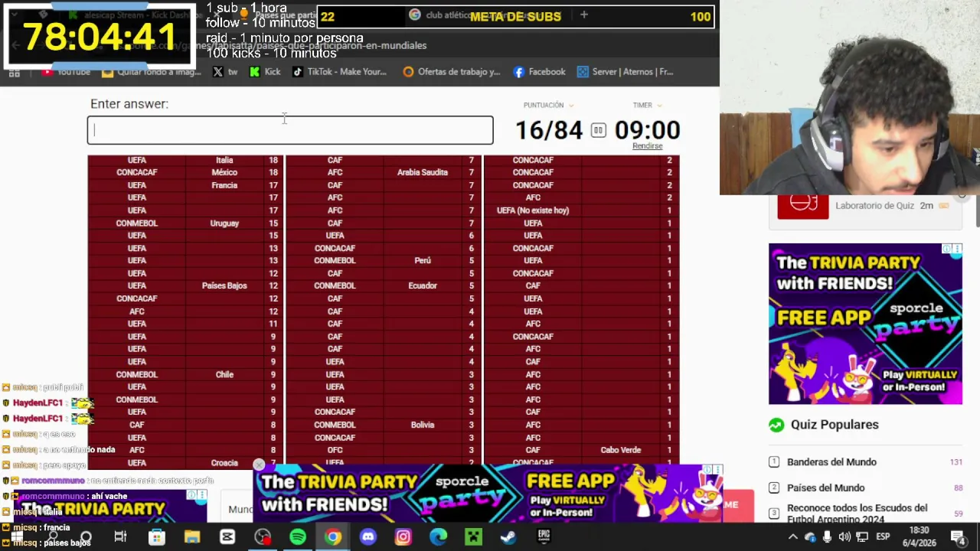The image size is (980, 551).
Task: Open the notification center icon
Action: [x=958, y=537]
